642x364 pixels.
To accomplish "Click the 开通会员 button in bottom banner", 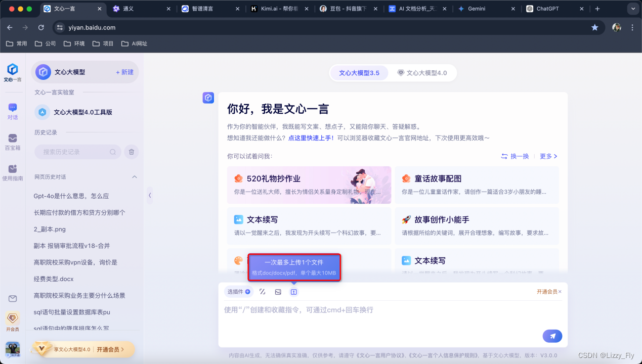I will pos(110,349).
